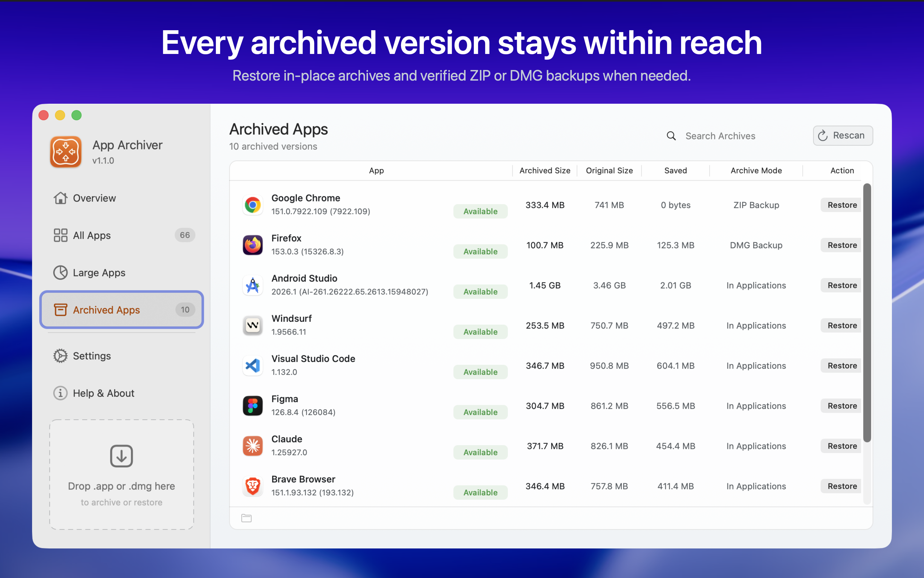Click the Claude app icon
Viewport: 924px width, 578px height.
[x=252, y=446]
